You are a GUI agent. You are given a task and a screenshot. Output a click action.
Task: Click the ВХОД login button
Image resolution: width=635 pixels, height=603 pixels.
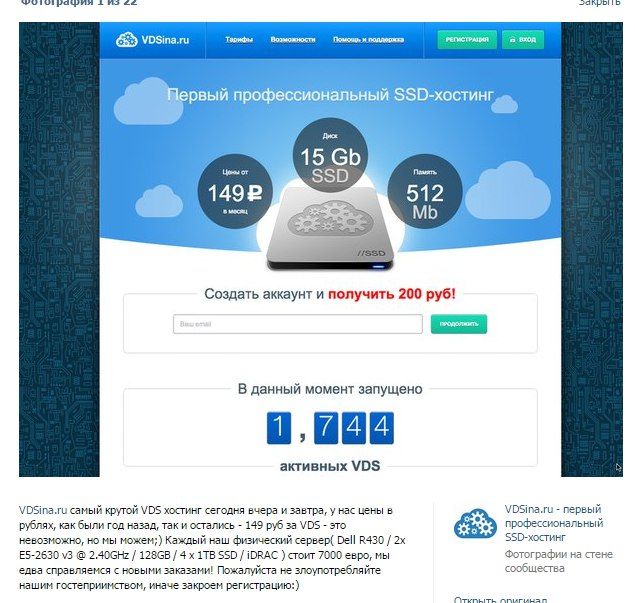point(523,40)
